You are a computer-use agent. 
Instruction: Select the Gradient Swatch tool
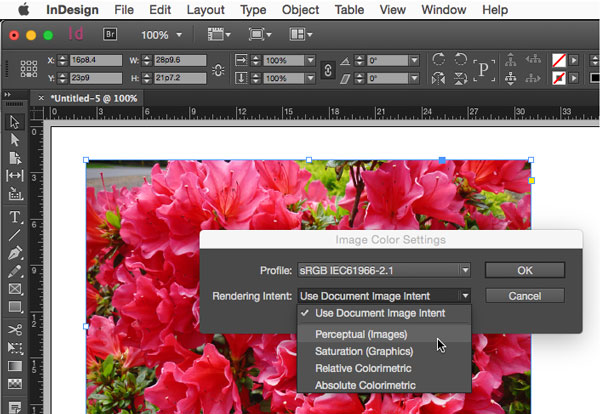coord(15,366)
